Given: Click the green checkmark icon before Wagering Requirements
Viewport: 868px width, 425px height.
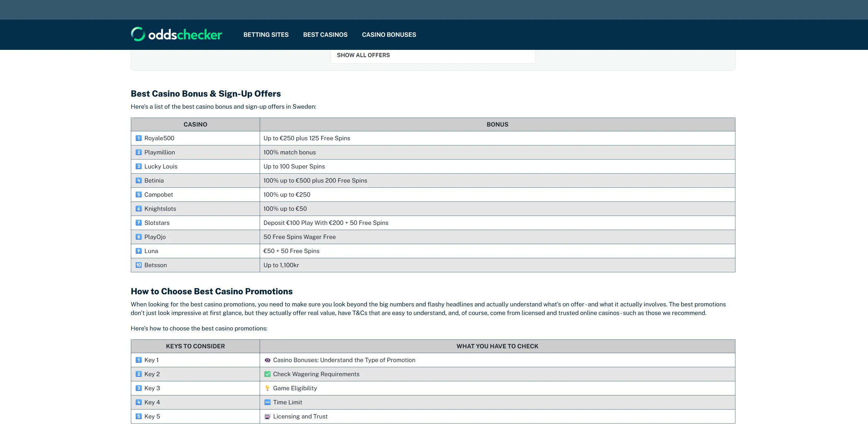Looking at the screenshot, I should point(268,374).
